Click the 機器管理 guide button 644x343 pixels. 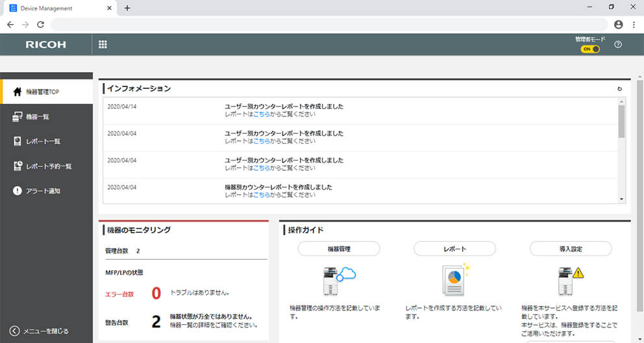[x=338, y=249]
